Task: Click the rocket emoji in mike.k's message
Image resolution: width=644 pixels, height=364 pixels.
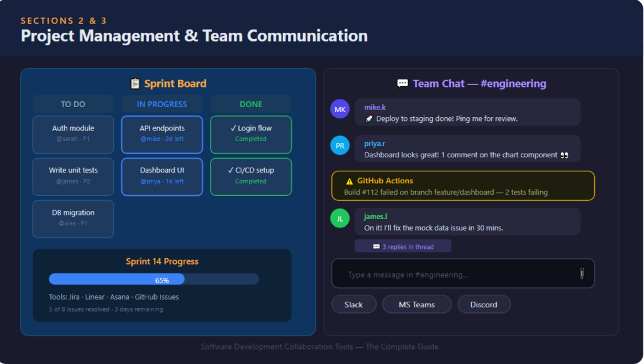Action: (x=369, y=118)
